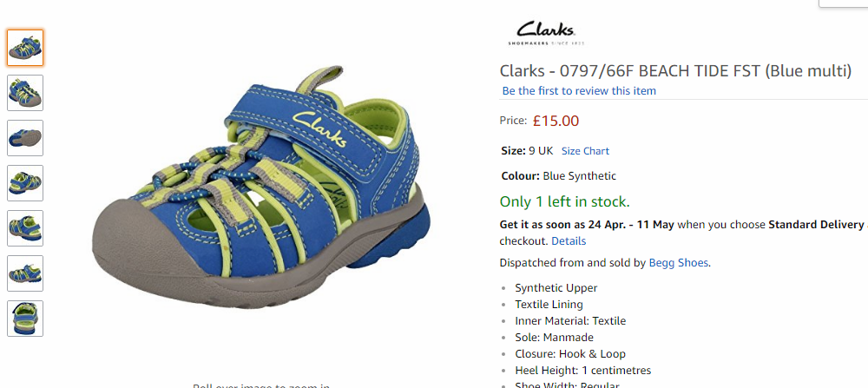This screenshot has width=868, height=388.
Task: Click the 'Closure: Hook & Loop' bullet
Action: point(570,353)
